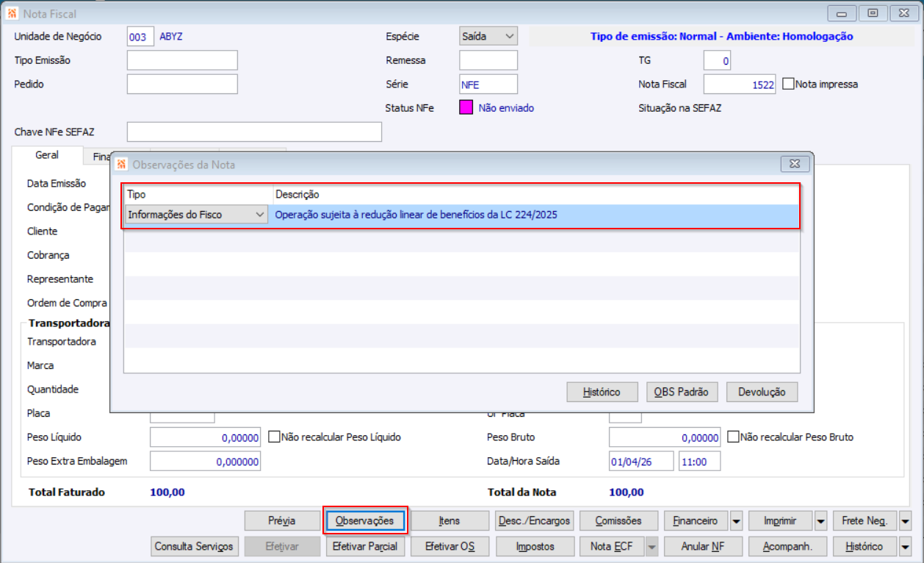Image resolution: width=924 pixels, height=563 pixels.
Task: Click the Unidade de Negócio field 003
Action: click(x=140, y=36)
